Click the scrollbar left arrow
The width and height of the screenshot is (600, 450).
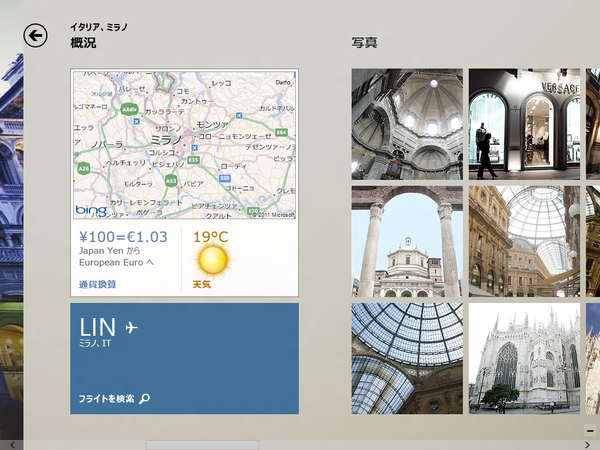coord(13,445)
